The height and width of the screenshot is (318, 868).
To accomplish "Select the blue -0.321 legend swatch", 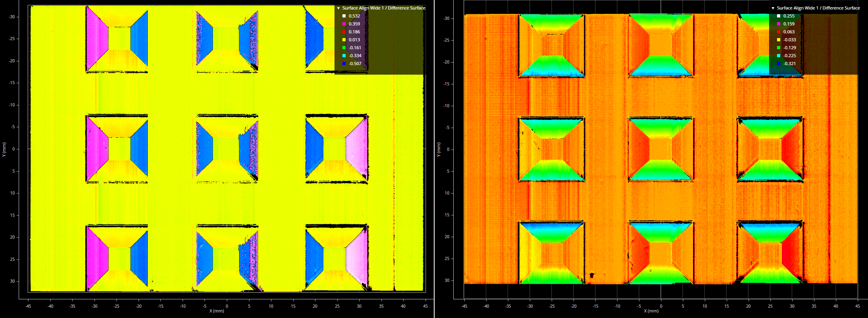I will click(779, 64).
